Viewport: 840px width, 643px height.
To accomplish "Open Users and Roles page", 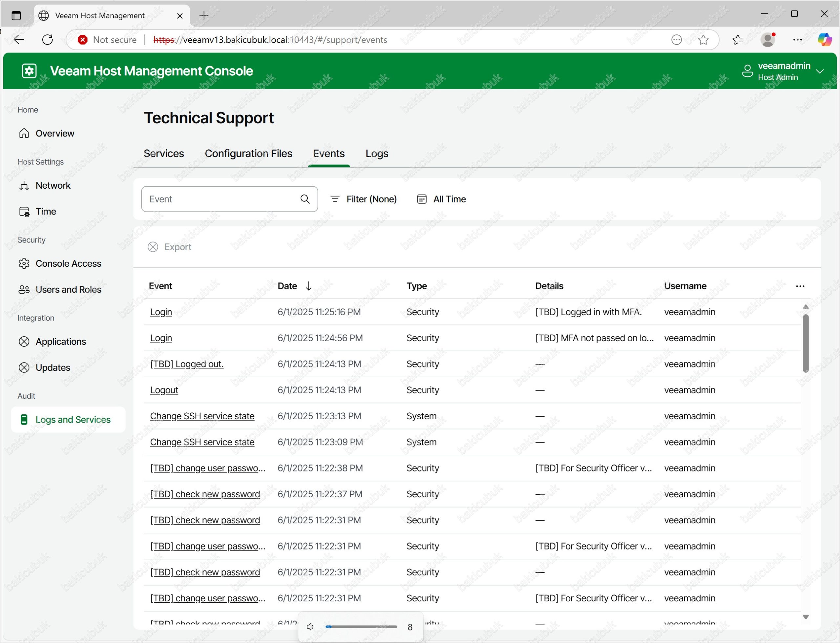I will [x=68, y=289].
